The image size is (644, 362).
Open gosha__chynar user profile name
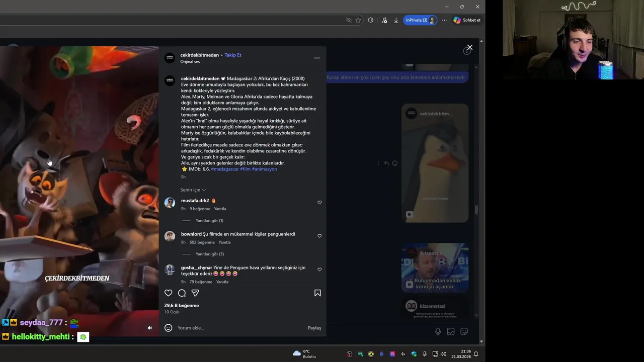tap(197, 267)
